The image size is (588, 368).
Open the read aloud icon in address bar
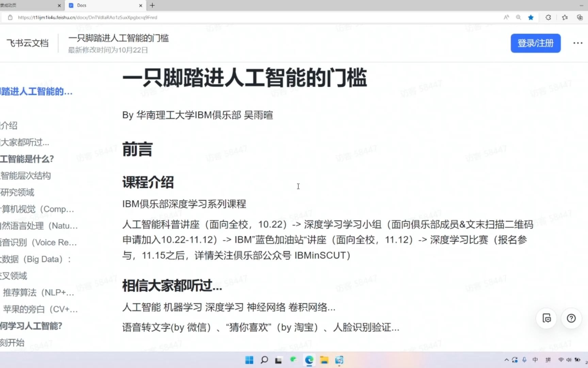coord(506,17)
